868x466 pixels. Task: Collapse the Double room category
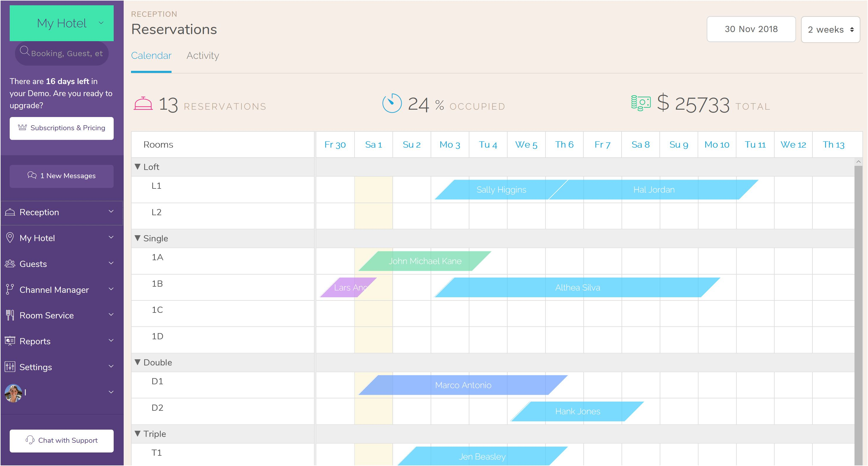(138, 363)
